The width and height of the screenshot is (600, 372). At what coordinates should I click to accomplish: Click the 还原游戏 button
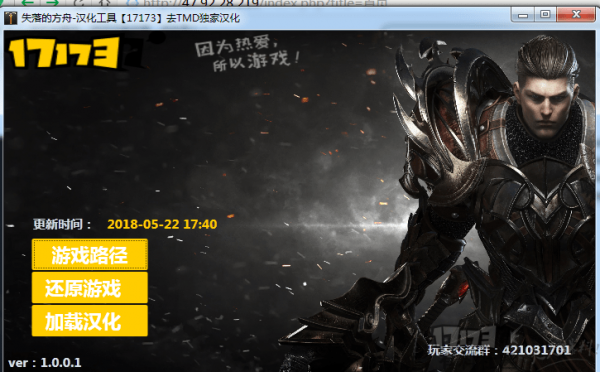pos(90,288)
